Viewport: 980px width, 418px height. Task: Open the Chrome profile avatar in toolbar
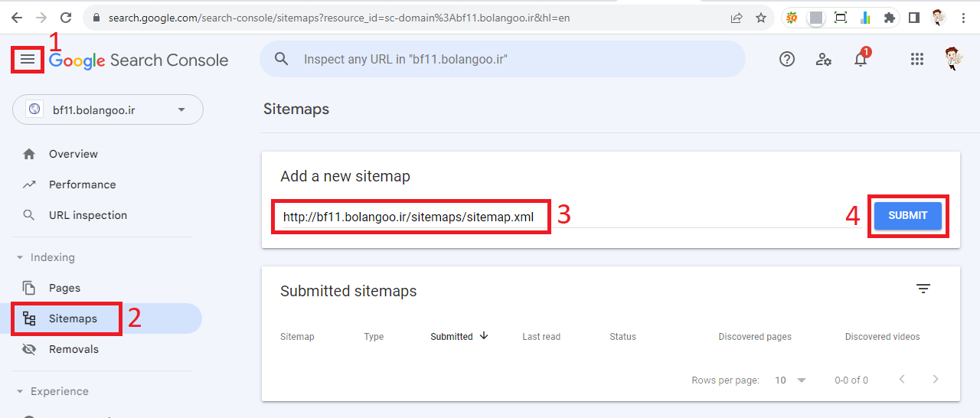pyautogui.click(x=939, y=17)
